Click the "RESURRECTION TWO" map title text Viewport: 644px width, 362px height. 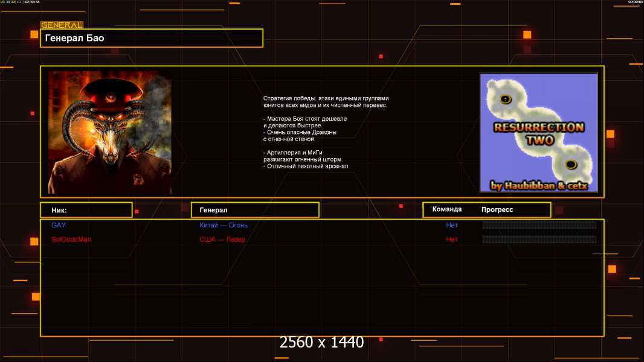[x=539, y=134]
